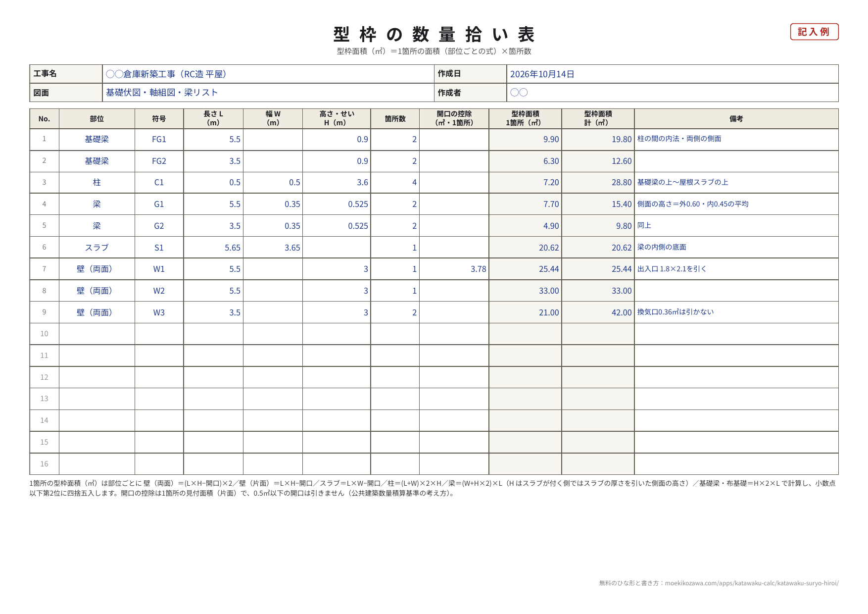Click the 型枠面積 計 column header
Viewport: 868px width, 614px height.
point(598,118)
